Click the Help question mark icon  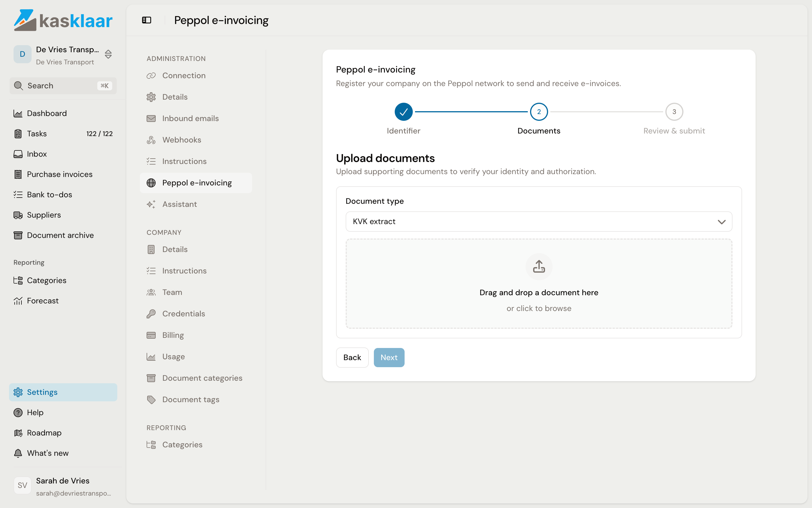point(18,413)
